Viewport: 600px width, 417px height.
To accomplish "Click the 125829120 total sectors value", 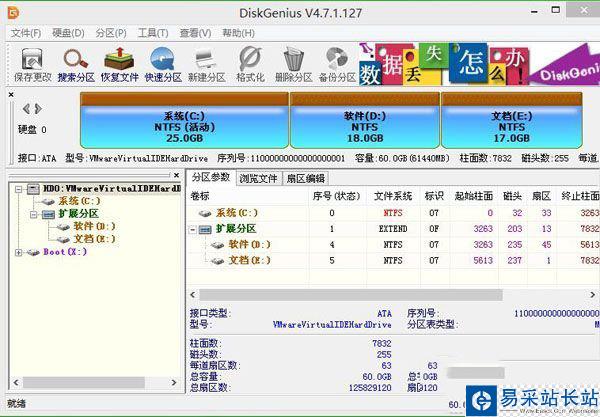I will click(370, 388).
